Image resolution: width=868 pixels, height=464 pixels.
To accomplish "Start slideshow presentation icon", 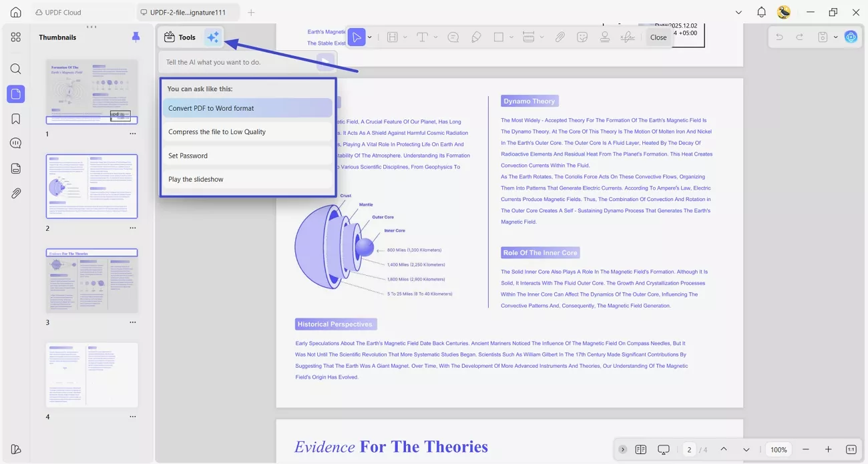I will click(x=664, y=449).
